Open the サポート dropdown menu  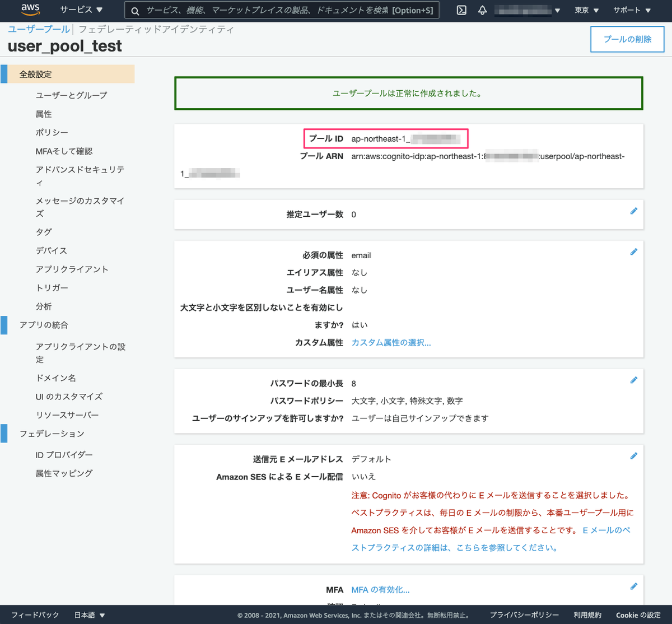(x=632, y=10)
